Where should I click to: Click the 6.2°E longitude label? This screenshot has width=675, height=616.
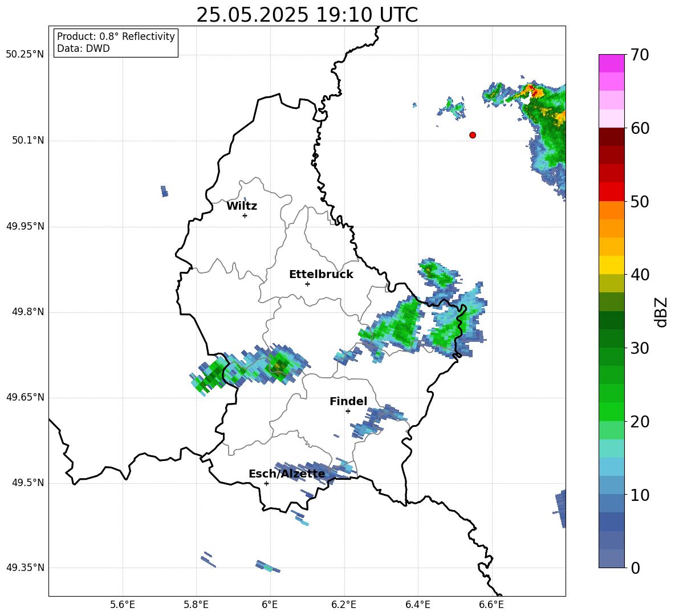point(344,605)
